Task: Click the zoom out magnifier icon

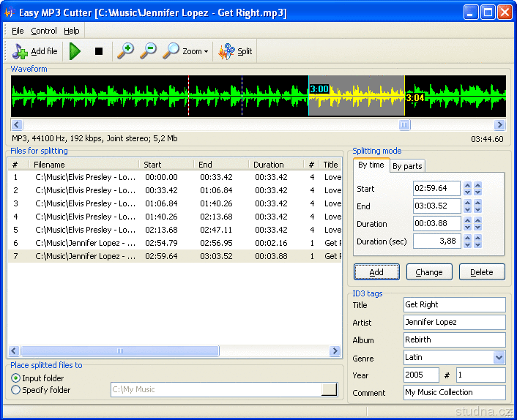Action: pos(149,51)
